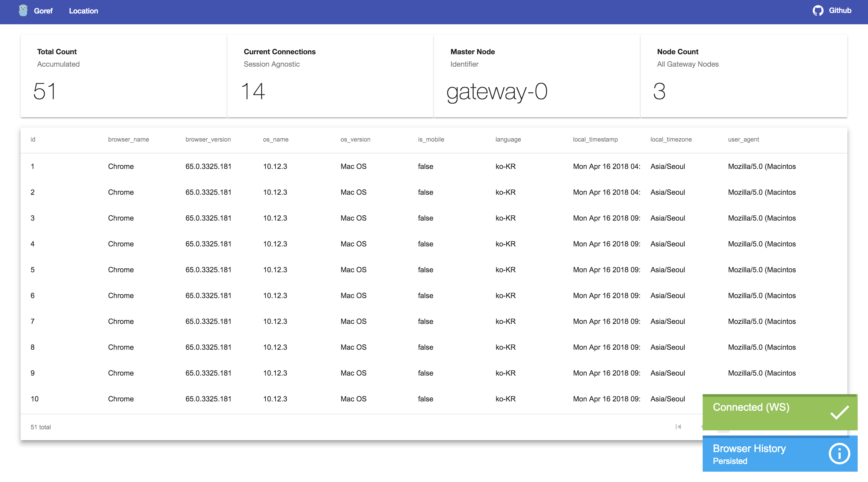Open the Github octocat icon
The width and height of the screenshot is (868, 482).
[x=818, y=11]
